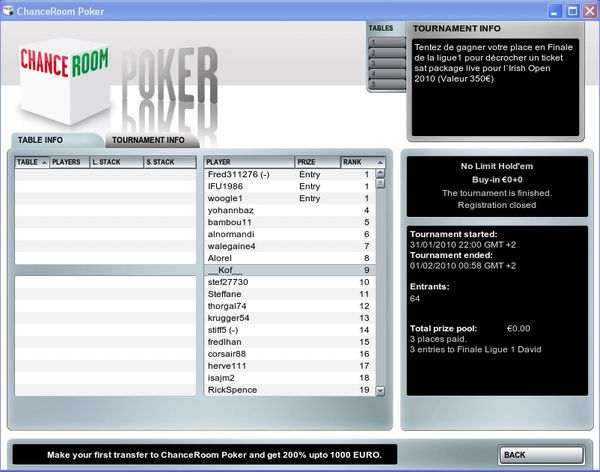Maximize the ChanceRoom Poker window

coord(572,11)
